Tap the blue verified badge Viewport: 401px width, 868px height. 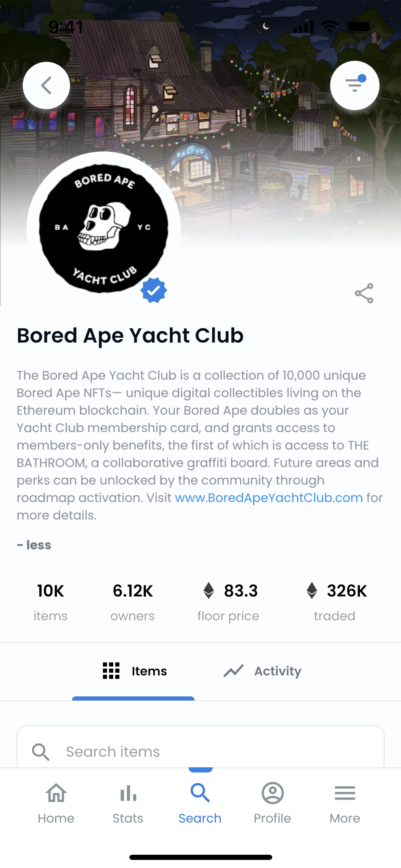[154, 290]
